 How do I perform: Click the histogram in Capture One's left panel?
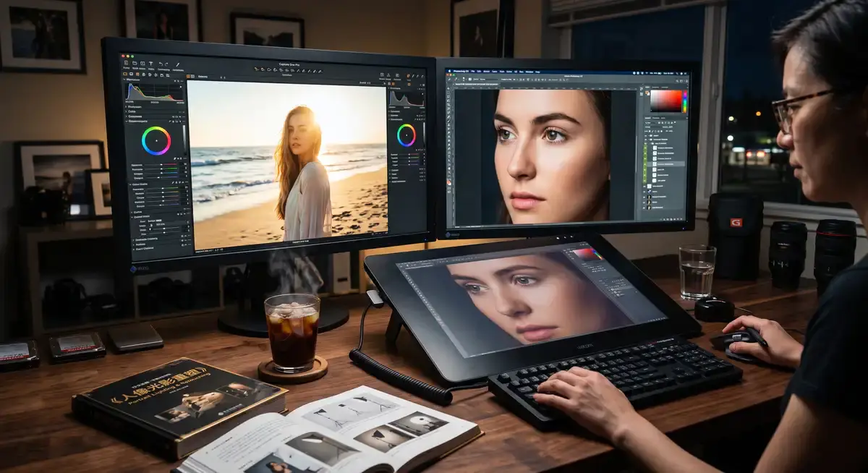tap(155, 92)
